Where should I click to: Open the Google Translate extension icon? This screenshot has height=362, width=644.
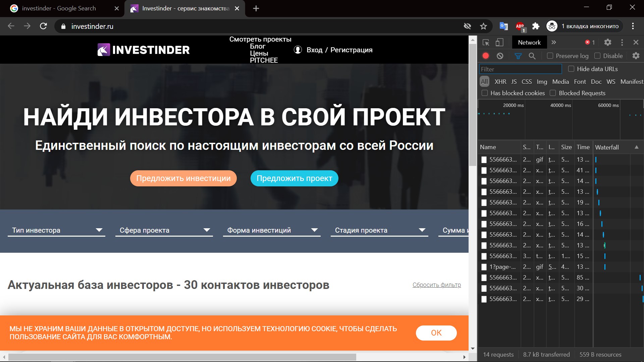[504, 26]
